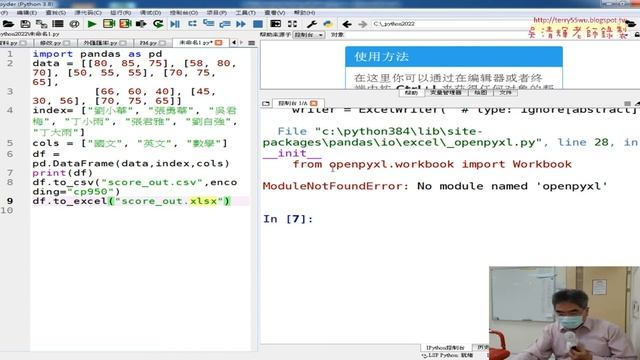The image size is (640, 360).
Task: Re-run last script green icon
Action: (158, 24)
